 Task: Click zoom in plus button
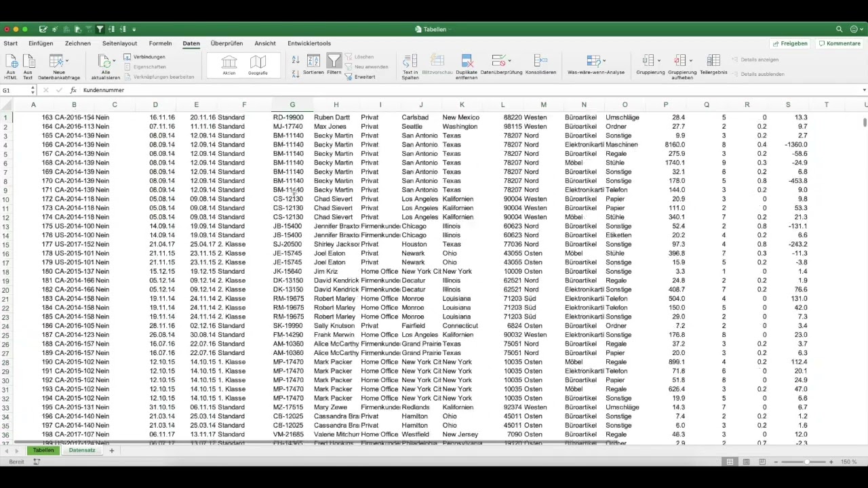831,462
